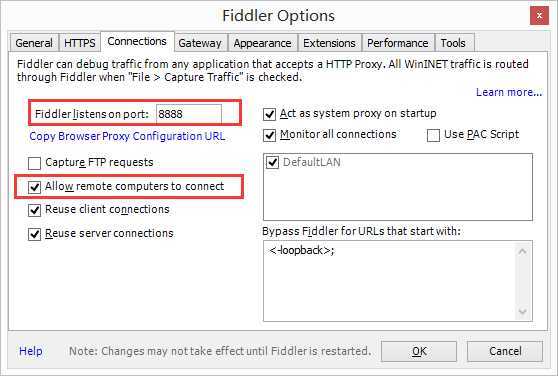The image size is (558, 376).
Task: Enable Use PAC Script checkbox
Action: [433, 135]
